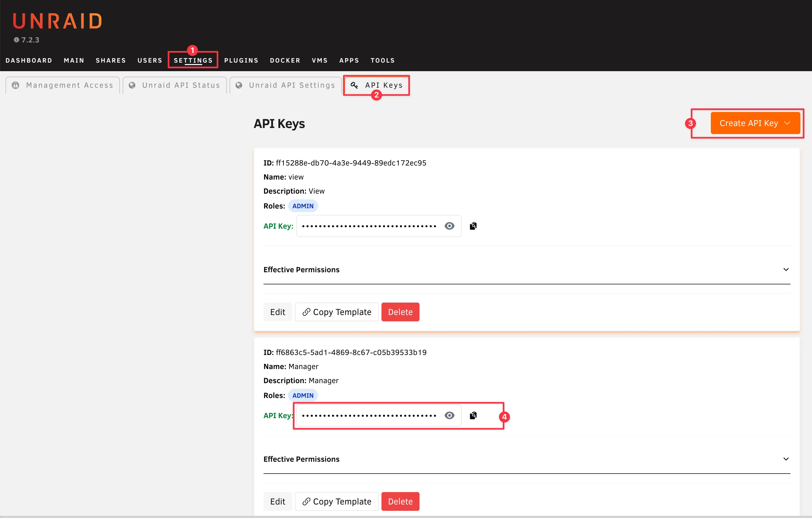
Task: Open the Plugins menu
Action: pyautogui.click(x=241, y=60)
